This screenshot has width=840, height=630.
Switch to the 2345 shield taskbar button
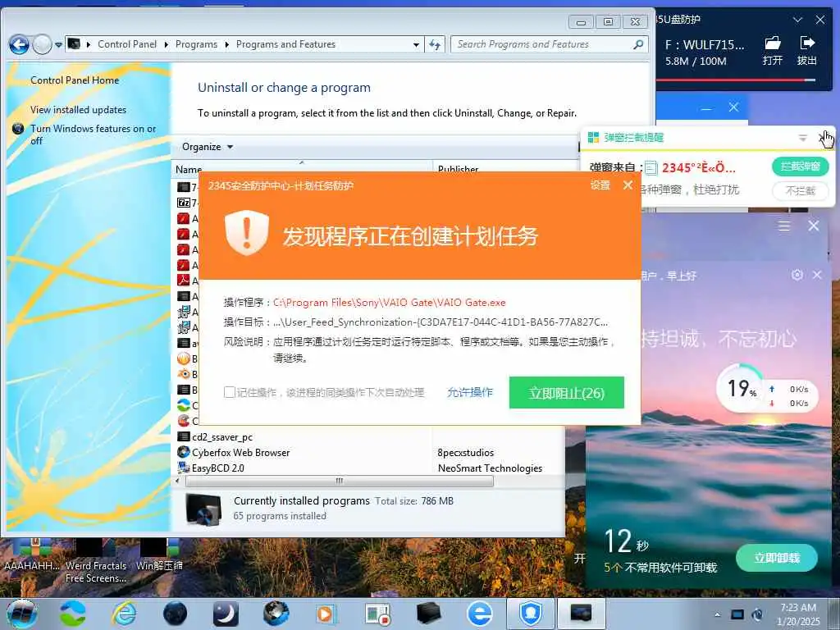530,614
